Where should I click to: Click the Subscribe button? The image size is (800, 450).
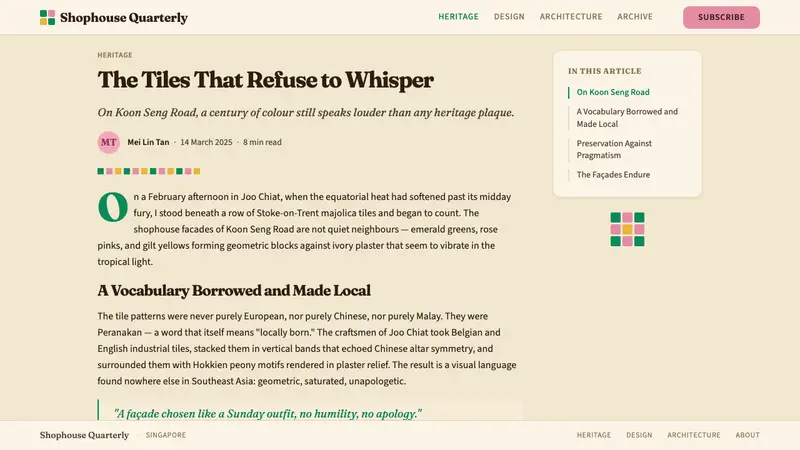tap(721, 17)
